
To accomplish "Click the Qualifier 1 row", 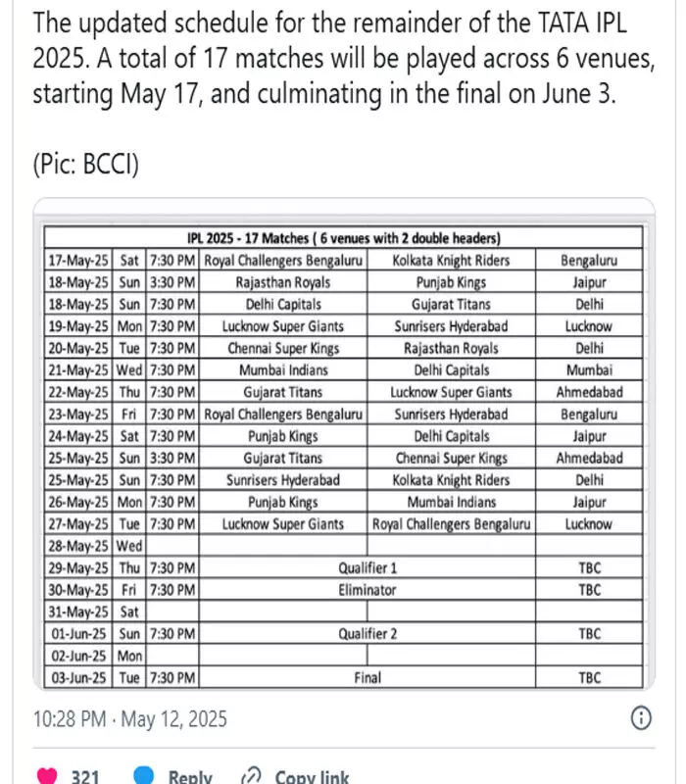I will pyautogui.click(x=344, y=568).
